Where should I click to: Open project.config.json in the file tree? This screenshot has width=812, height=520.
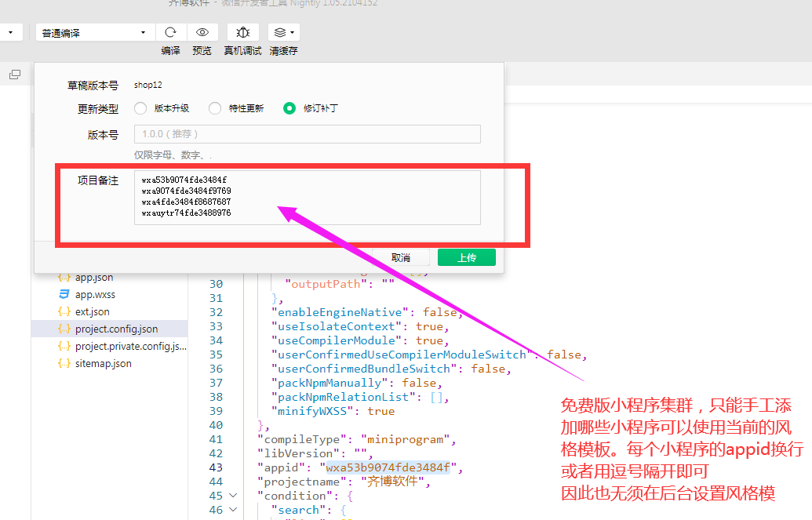116,329
